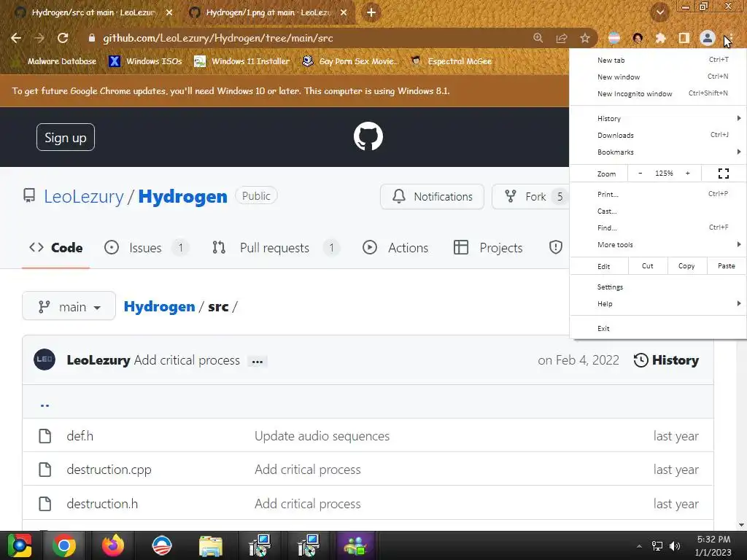
Task: Open the Chrome profile avatar icon
Action: point(708,38)
